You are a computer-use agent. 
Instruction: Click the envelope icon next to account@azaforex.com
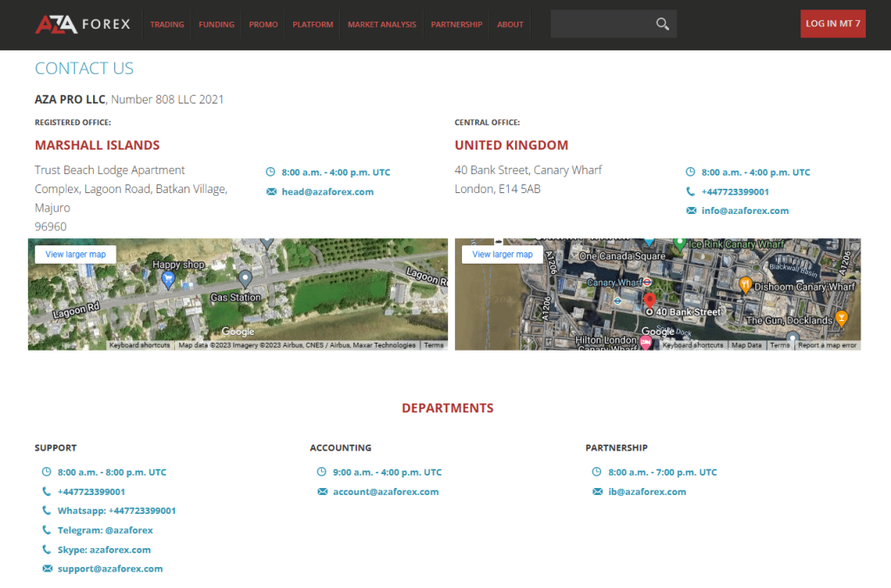pos(322,491)
